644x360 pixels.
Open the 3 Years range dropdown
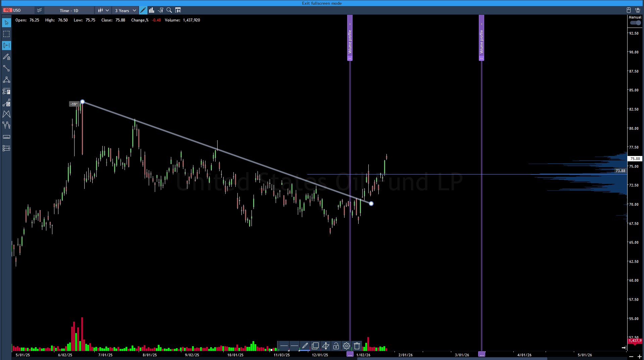(125, 10)
